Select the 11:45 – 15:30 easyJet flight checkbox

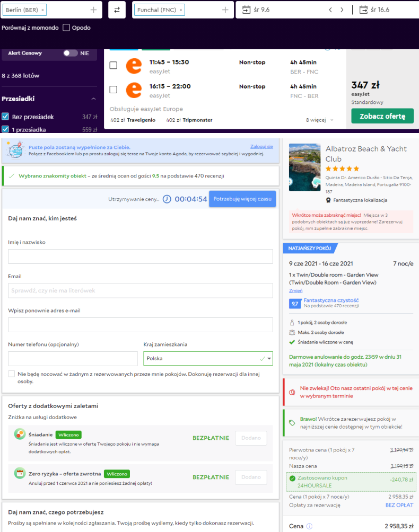click(114, 65)
